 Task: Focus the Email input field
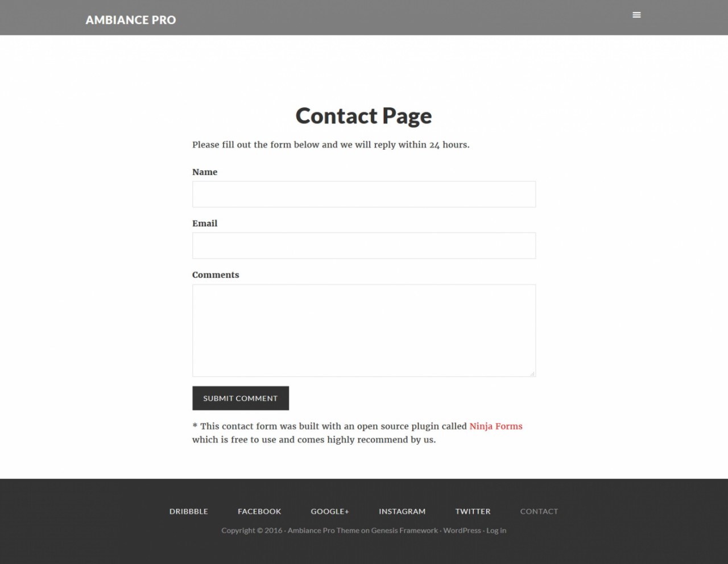(364, 246)
